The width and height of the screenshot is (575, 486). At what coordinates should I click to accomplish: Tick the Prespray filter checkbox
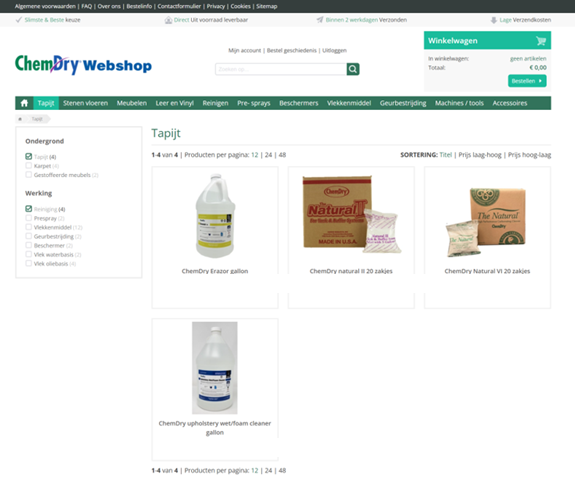[29, 218]
